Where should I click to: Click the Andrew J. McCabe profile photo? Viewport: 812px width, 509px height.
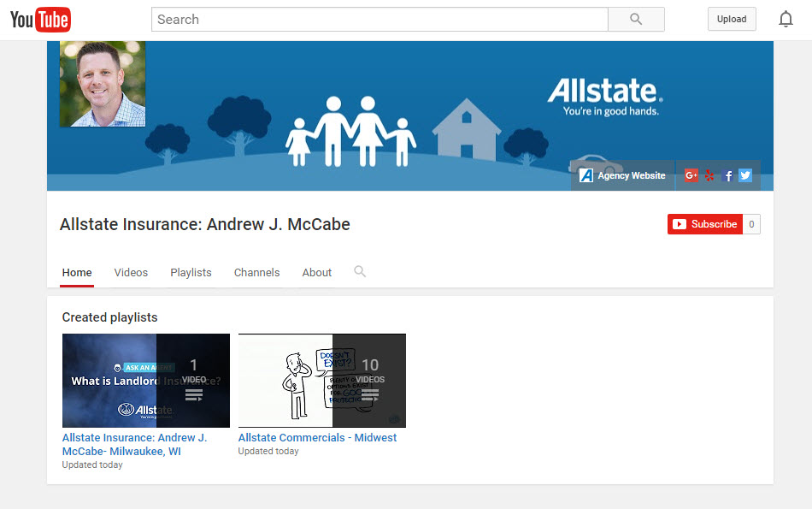[103, 84]
